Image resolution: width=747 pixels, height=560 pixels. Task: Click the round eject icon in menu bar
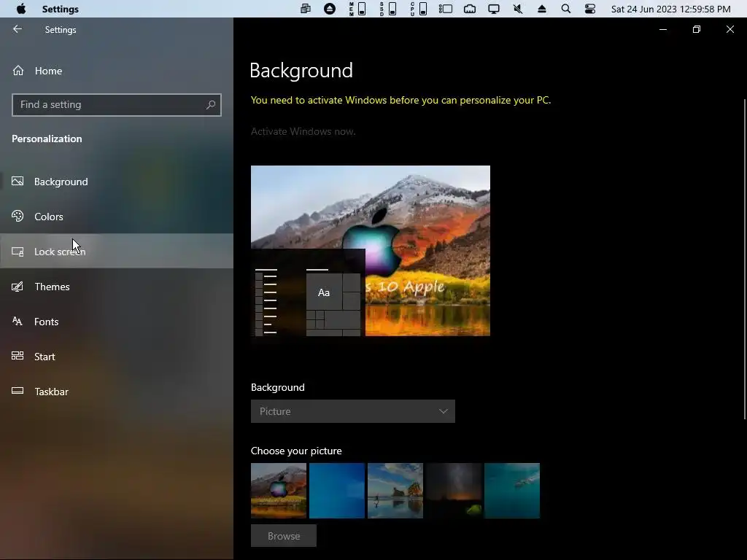pyautogui.click(x=329, y=9)
